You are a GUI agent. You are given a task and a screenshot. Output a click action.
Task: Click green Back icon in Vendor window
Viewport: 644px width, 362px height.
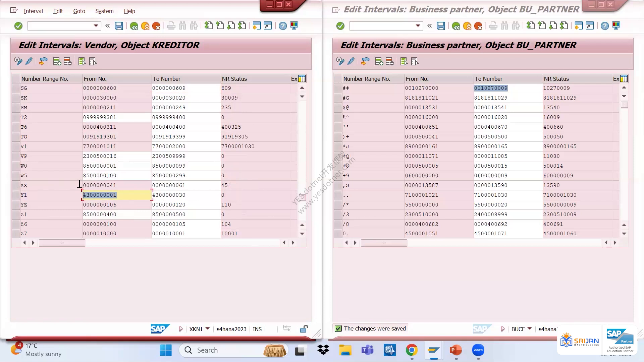click(x=134, y=26)
